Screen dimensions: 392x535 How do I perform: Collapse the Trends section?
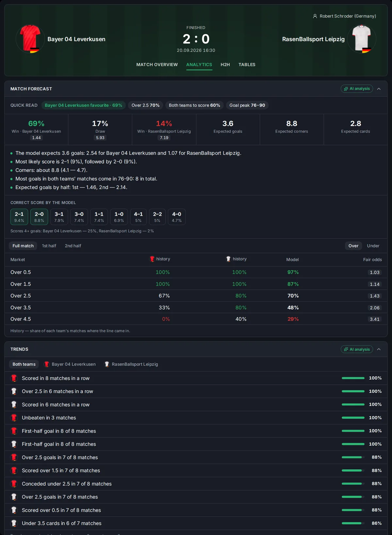pos(379,349)
